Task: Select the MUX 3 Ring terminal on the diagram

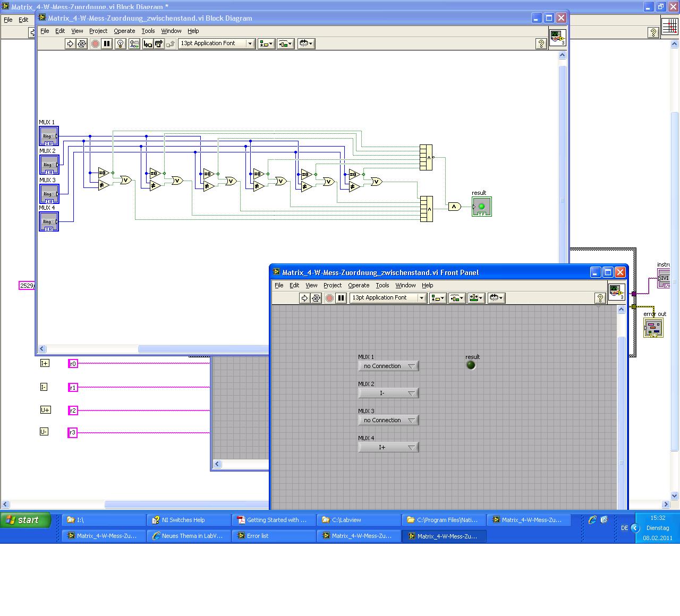Action: pyautogui.click(x=49, y=193)
